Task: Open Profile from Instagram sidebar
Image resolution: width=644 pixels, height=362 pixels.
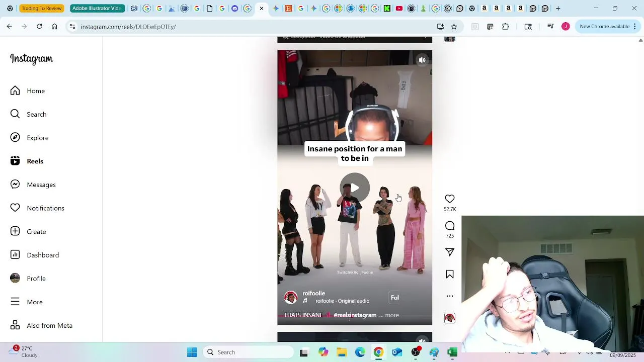Action: click(28, 279)
